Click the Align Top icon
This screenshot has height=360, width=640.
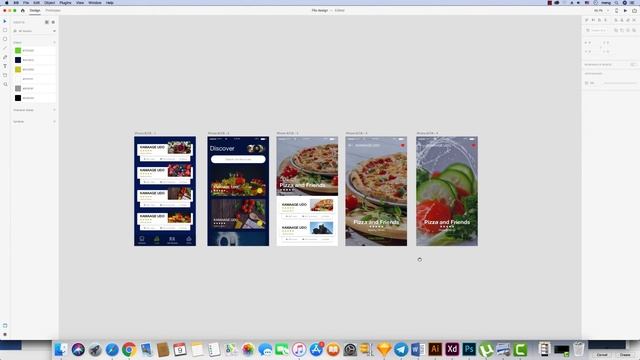(587, 20)
